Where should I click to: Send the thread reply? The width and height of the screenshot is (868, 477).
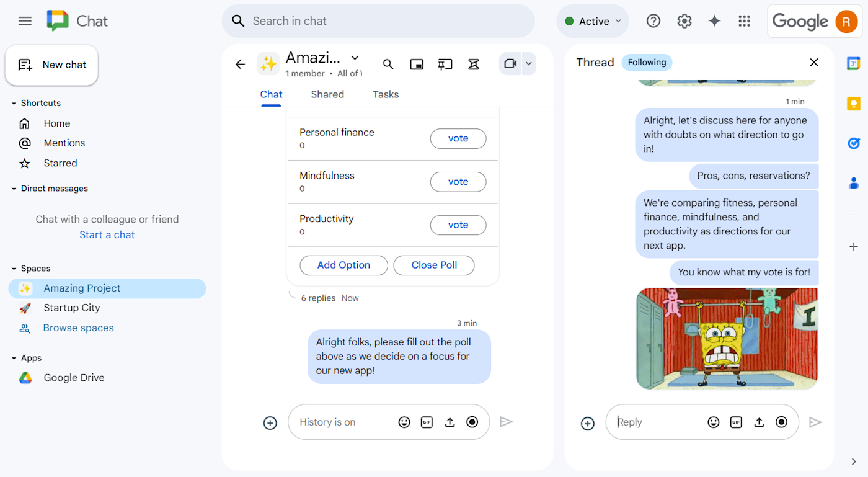[x=816, y=422]
